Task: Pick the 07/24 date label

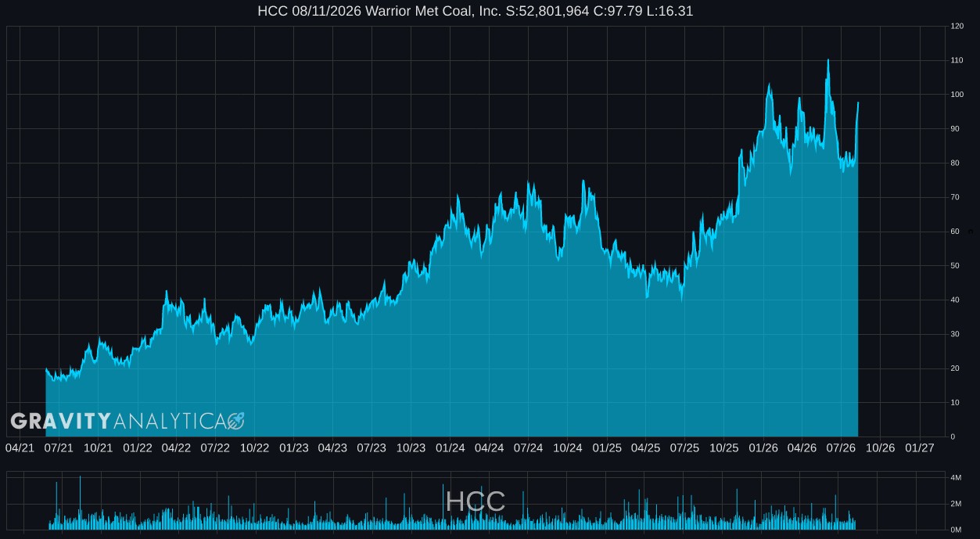Action: coord(528,448)
